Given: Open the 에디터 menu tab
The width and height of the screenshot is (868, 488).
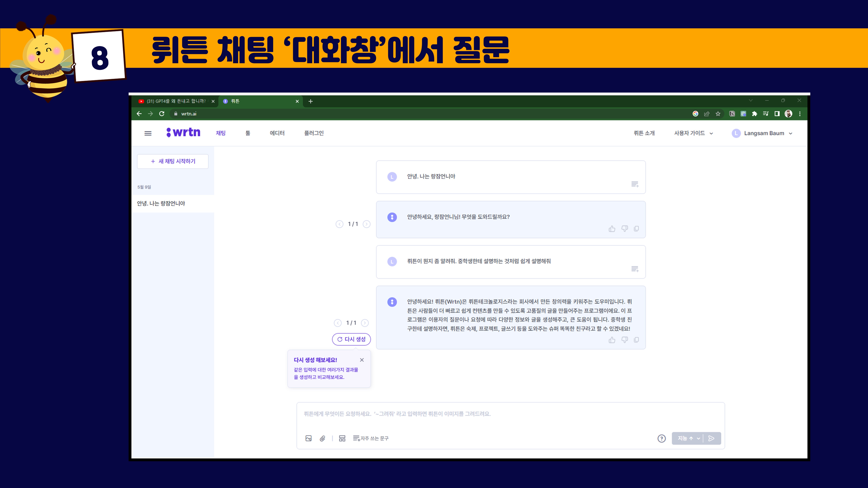Looking at the screenshot, I should 277,133.
